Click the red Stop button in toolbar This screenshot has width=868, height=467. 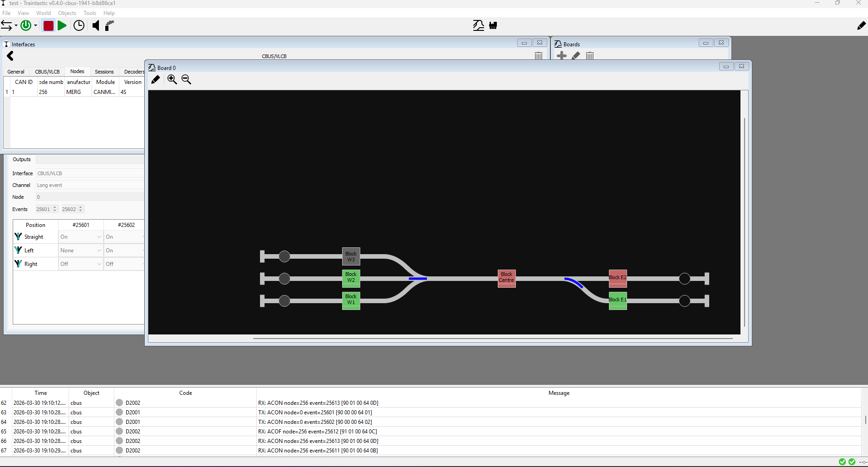(48, 26)
